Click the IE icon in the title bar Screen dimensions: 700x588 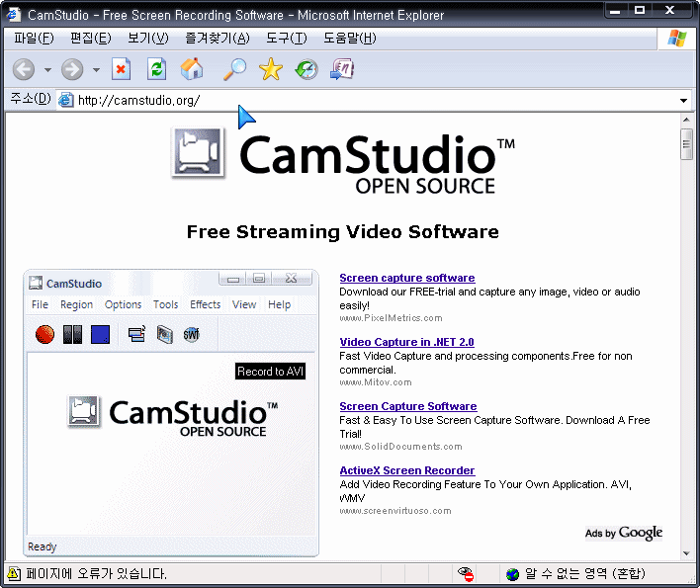(x=14, y=15)
